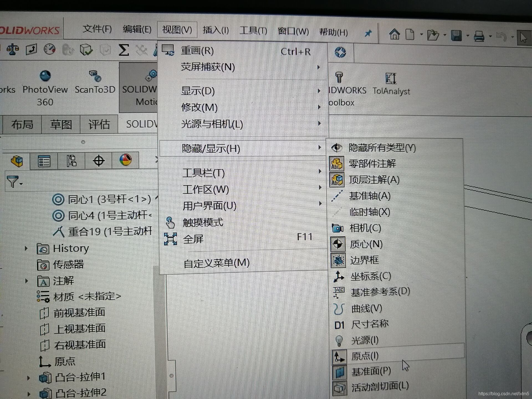Click the ScanTo3D add-in icon
Viewport: 532px width, 399px height.
click(95, 76)
